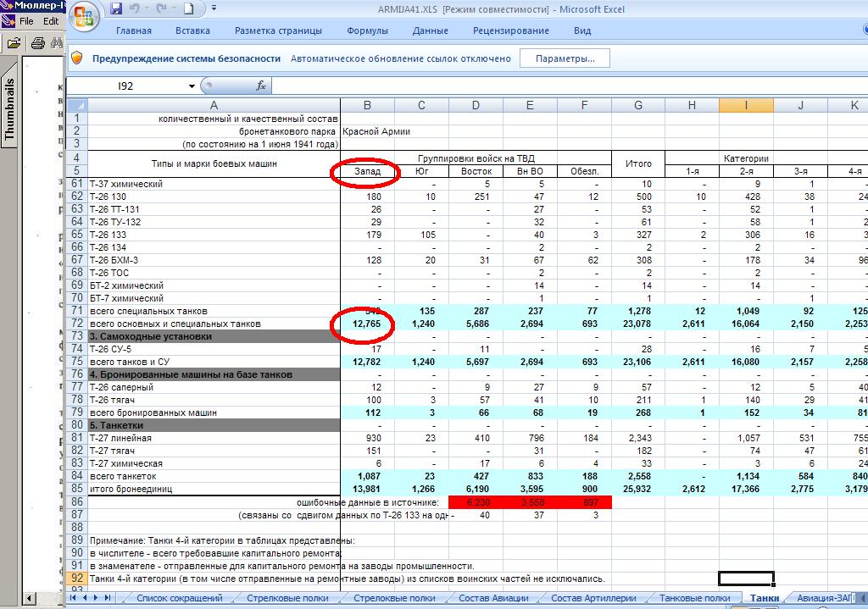Save the workbook via Quick Access toolbar
This screenshot has width=868, height=609.
click(114, 9)
